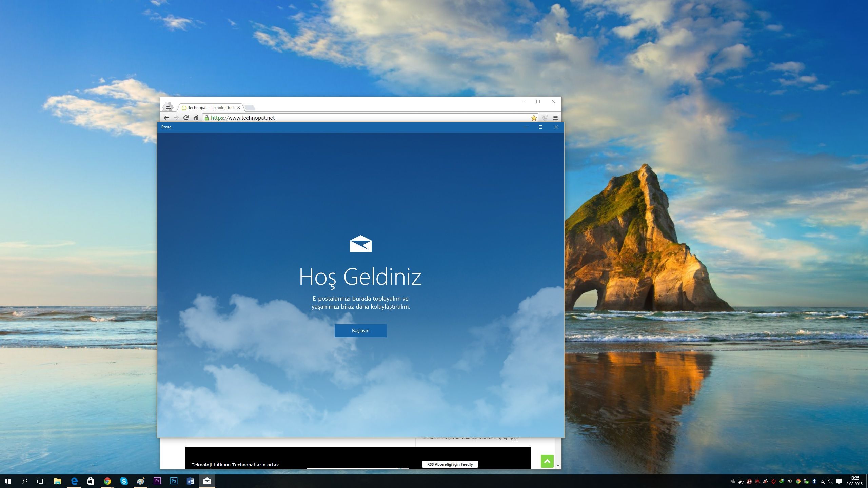Click RSS Aboneliği için Feedly button
868x488 pixels.
coord(450,464)
